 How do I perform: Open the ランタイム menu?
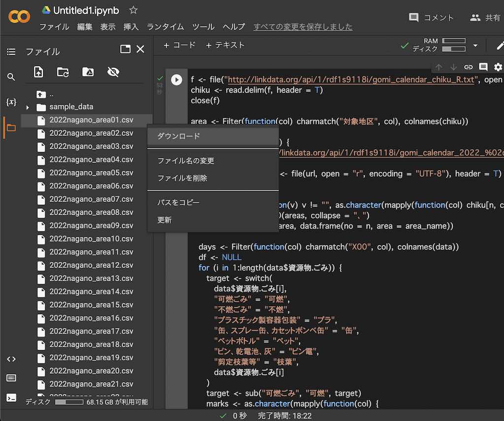165,27
